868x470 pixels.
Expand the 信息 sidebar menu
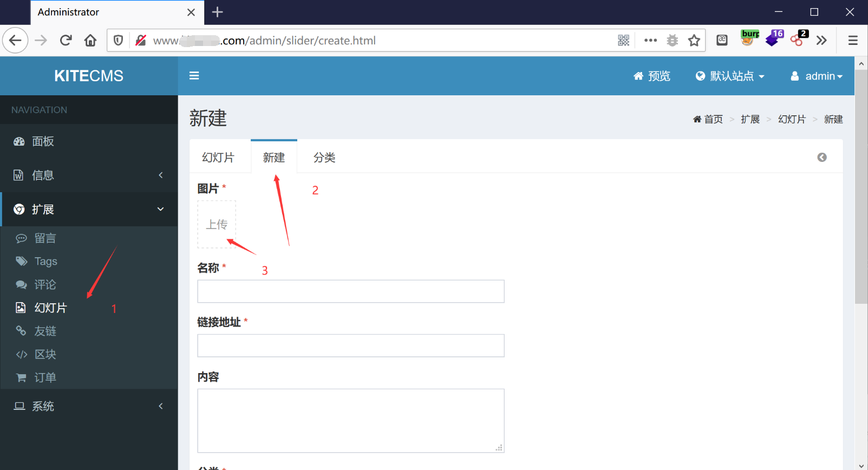point(89,175)
